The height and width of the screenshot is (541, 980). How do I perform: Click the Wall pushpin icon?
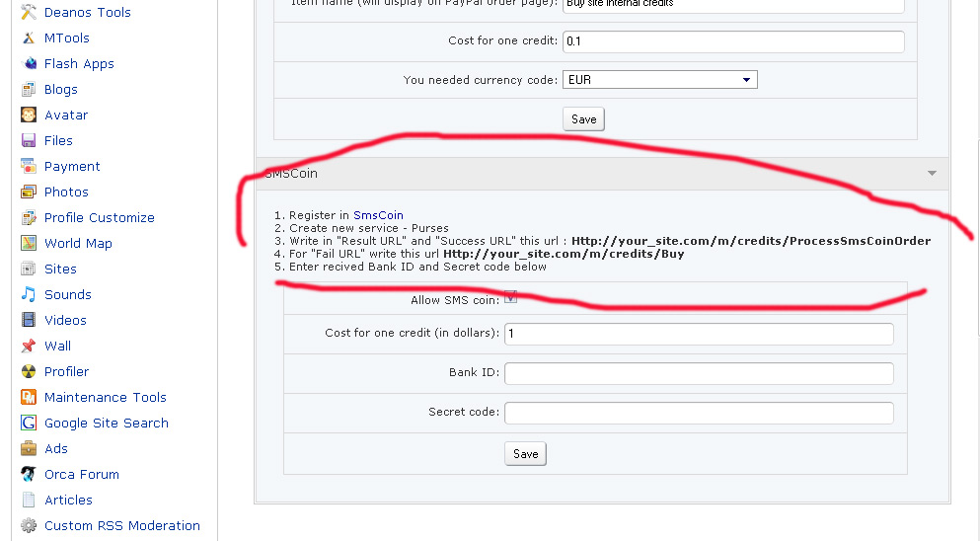pos(29,346)
